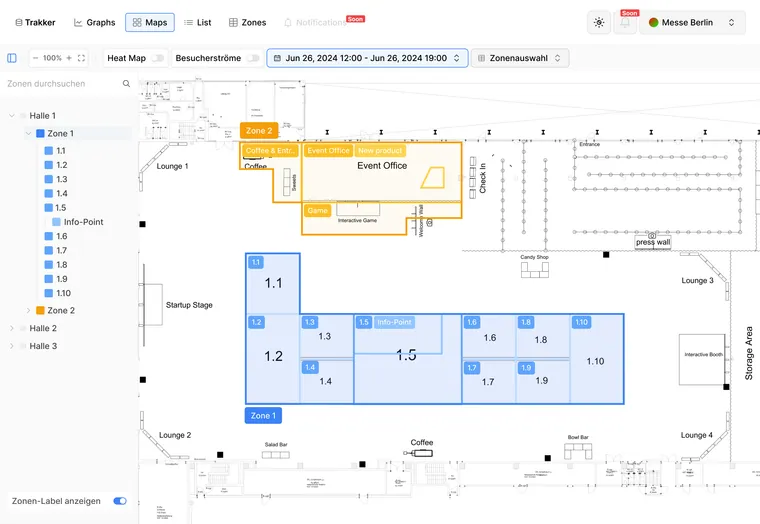Open the Trakker tab
Screen dimensions: 760x524
(x=35, y=22)
